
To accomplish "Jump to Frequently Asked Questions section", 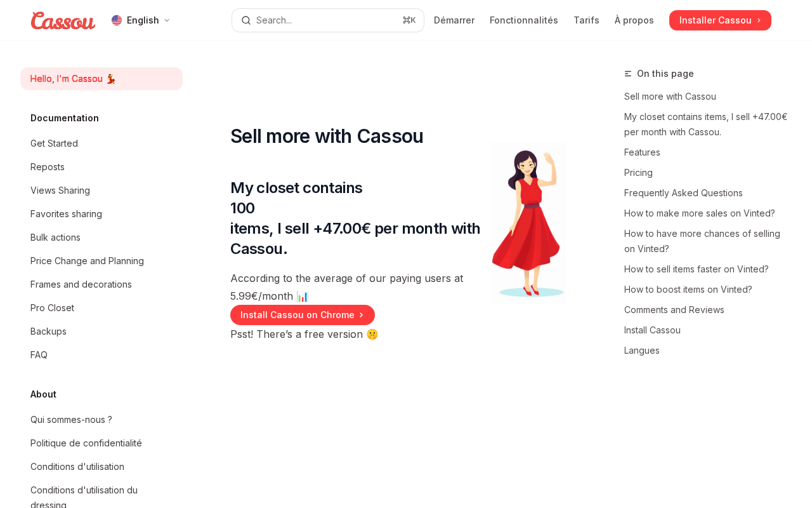I will tap(683, 193).
